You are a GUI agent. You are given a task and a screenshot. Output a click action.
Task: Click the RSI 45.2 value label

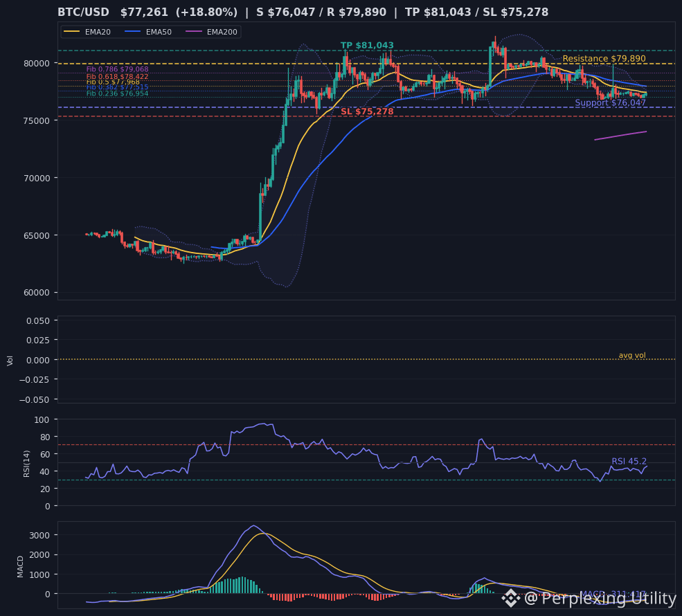pyautogui.click(x=629, y=461)
